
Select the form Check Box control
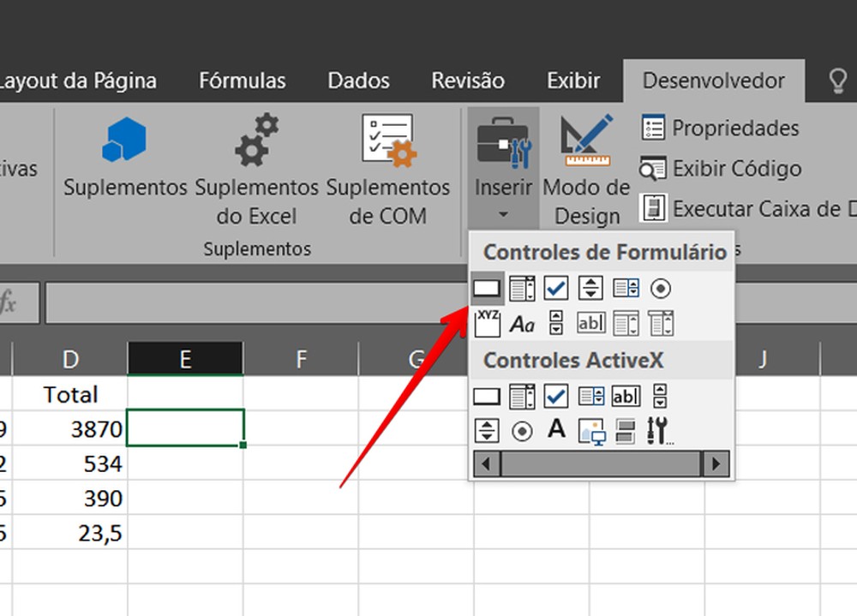click(x=555, y=288)
